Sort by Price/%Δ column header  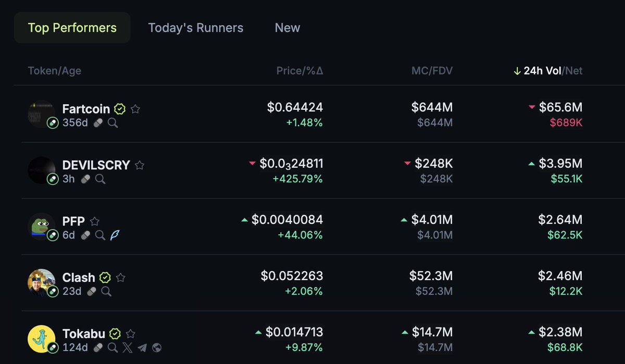(x=299, y=71)
